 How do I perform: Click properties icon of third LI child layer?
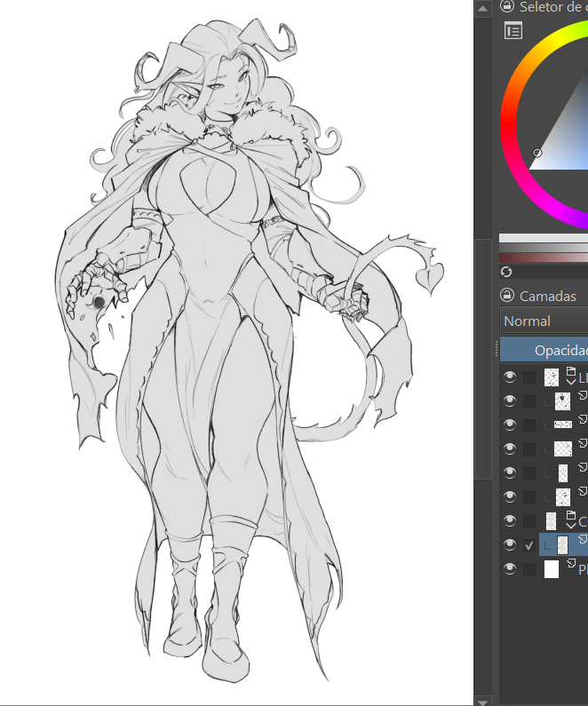[x=583, y=443]
